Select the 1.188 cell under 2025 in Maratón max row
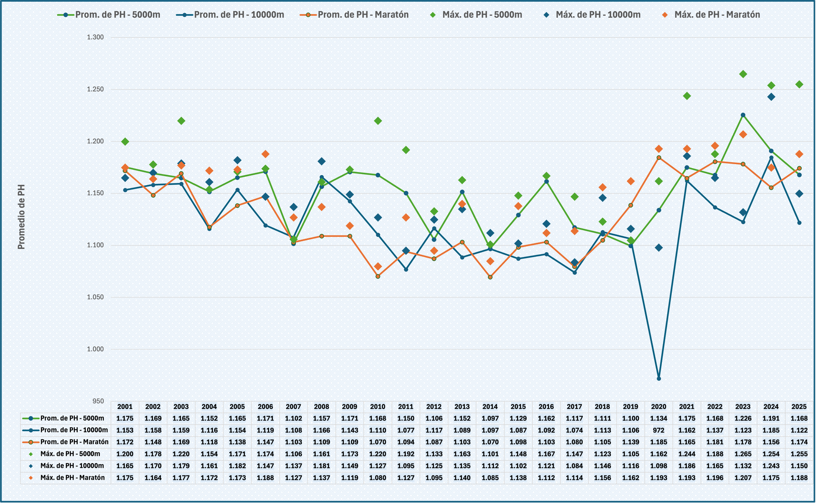The width and height of the screenshot is (816, 504). tap(799, 478)
